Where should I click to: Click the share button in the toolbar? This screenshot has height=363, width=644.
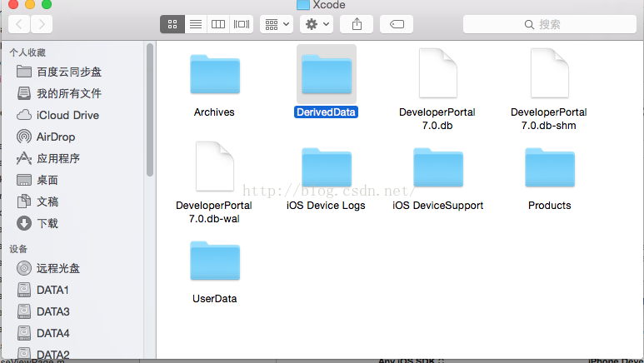point(357,24)
